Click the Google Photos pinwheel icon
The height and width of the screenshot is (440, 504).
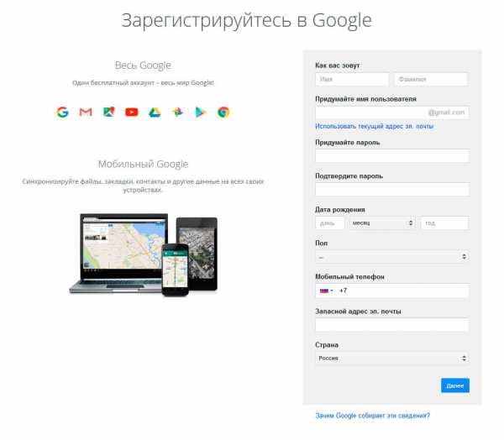pyautogui.click(x=178, y=113)
